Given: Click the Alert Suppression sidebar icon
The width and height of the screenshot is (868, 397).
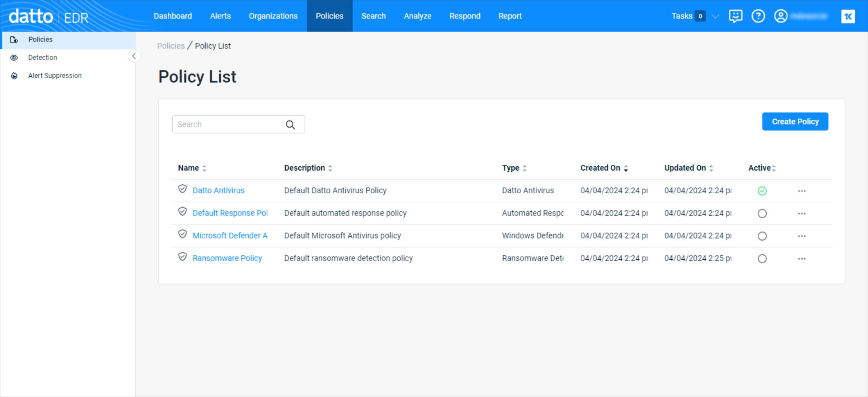Looking at the screenshot, I should click(x=14, y=76).
